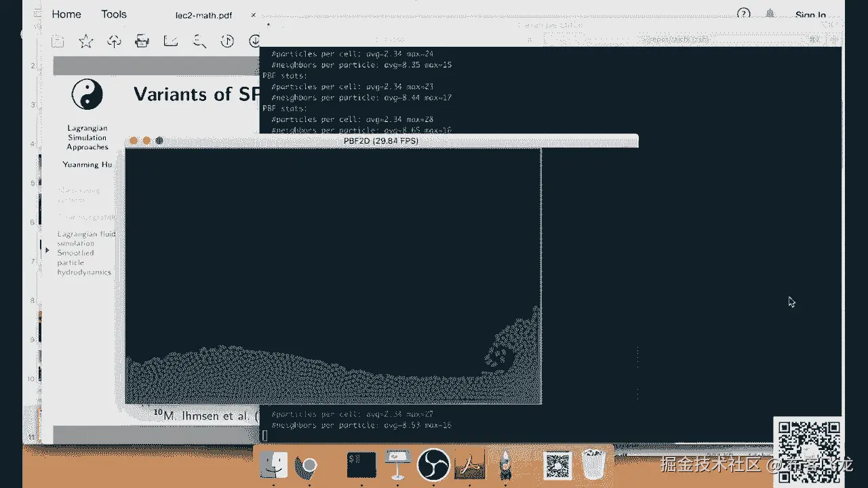
Task: Click the 'Variants of SP' slide heading
Action: pyautogui.click(x=197, y=94)
